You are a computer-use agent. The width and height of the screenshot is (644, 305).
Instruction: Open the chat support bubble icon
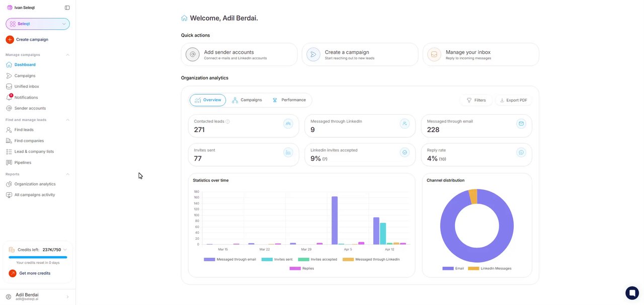pyautogui.click(x=632, y=292)
